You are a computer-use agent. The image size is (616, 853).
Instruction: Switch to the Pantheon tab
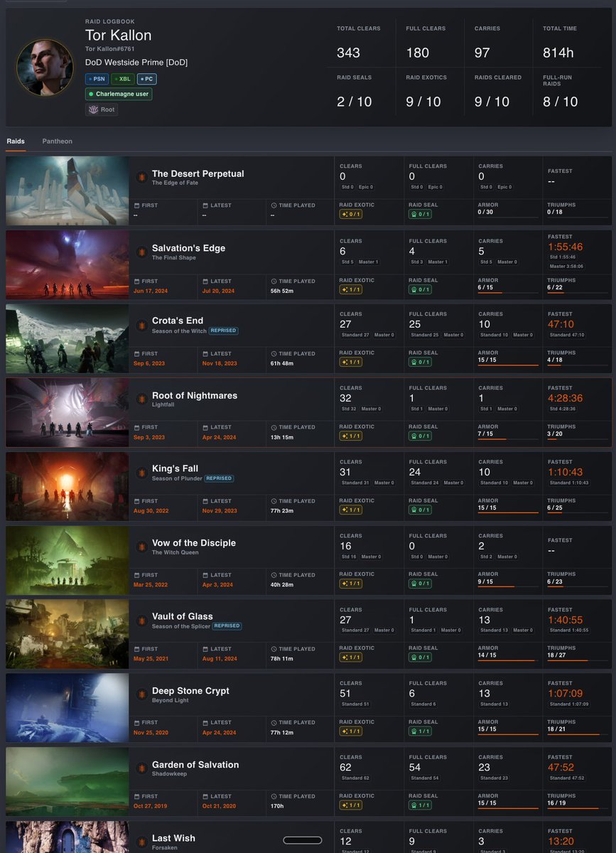click(x=57, y=141)
